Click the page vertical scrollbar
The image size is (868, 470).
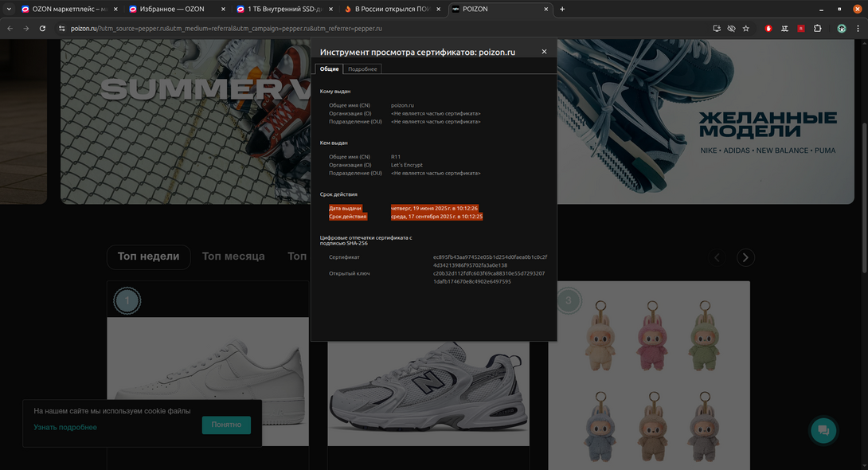(864, 197)
